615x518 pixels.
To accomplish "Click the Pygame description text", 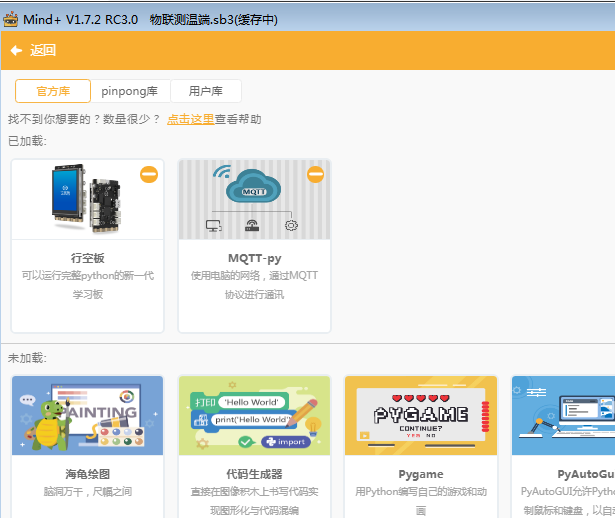I will (421, 501).
